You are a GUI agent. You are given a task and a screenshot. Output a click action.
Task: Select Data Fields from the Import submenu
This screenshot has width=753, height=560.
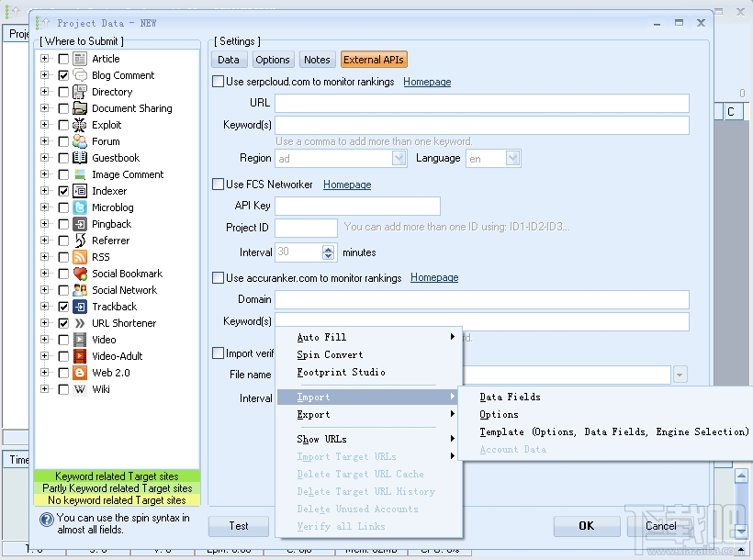[510, 397]
